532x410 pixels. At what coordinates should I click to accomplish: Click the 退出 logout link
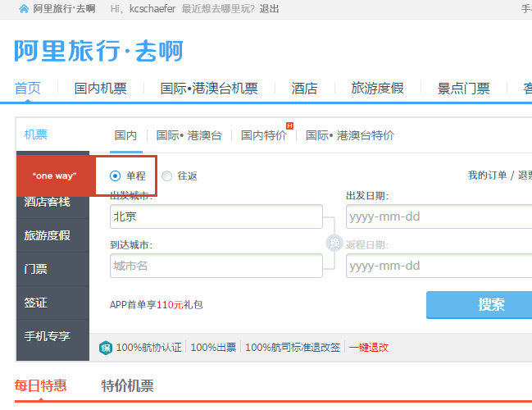pos(269,9)
